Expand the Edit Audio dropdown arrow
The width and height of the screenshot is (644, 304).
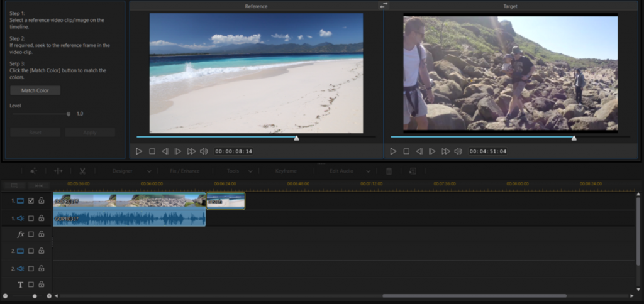tap(367, 171)
